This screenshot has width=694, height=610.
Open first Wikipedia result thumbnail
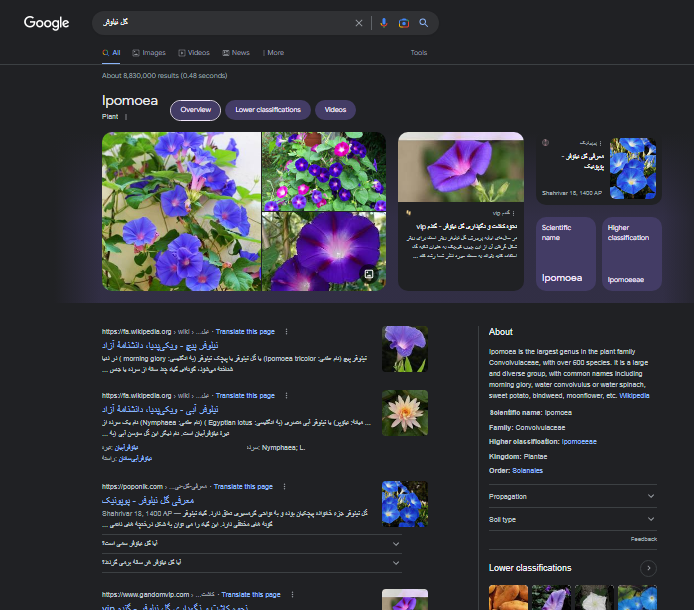[405, 349]
